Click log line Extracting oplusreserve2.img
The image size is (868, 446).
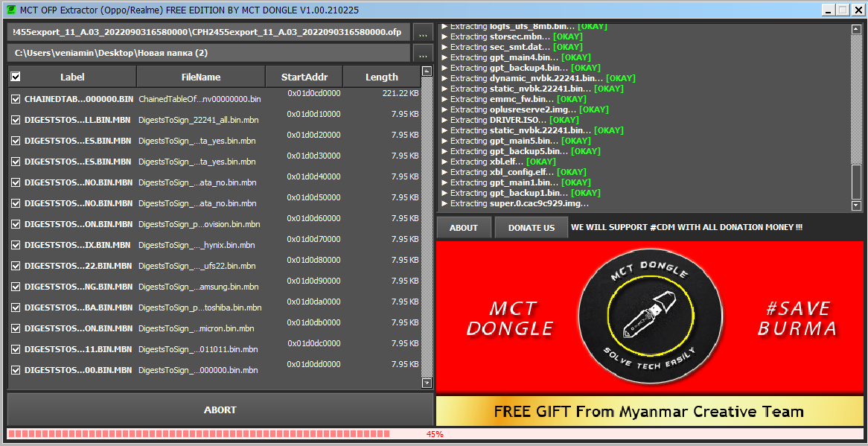(523, 109)
